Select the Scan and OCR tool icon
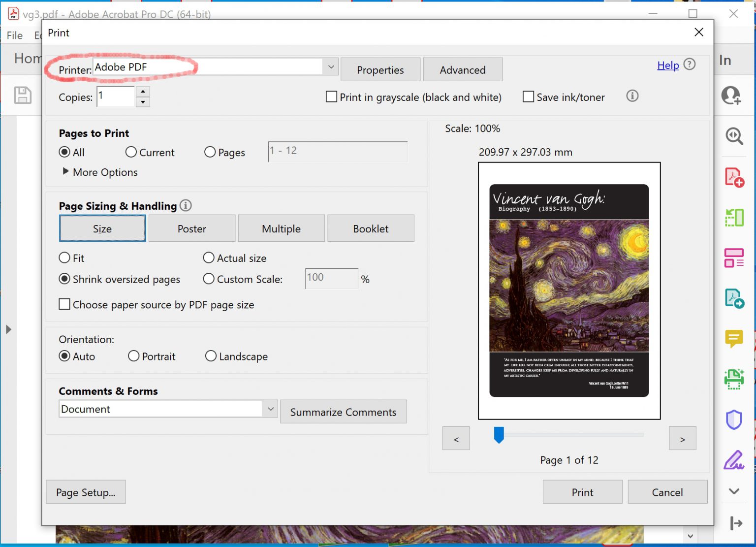The width and height of the screenshot is (756, 547). coord(734,379)
